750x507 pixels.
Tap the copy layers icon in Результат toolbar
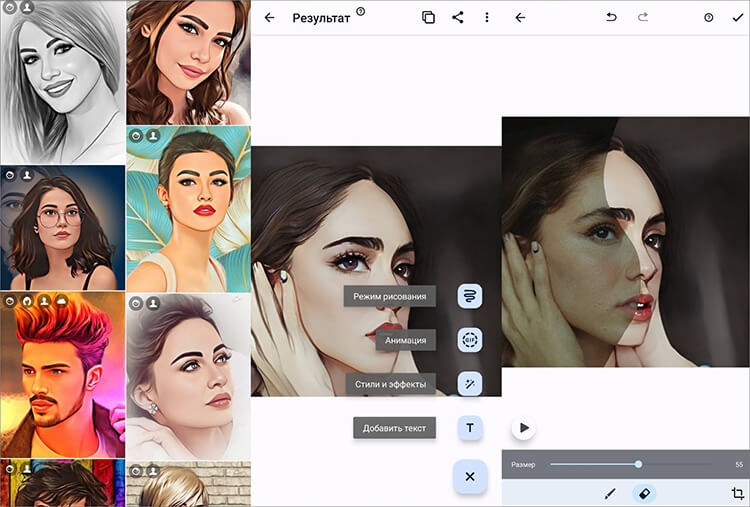(428, 18)
